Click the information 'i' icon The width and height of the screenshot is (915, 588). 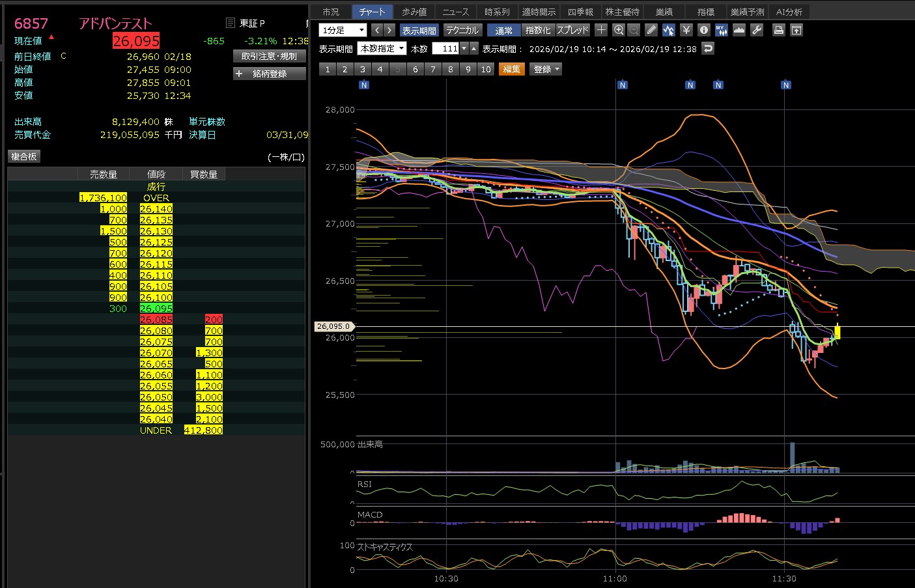point(703,30)
